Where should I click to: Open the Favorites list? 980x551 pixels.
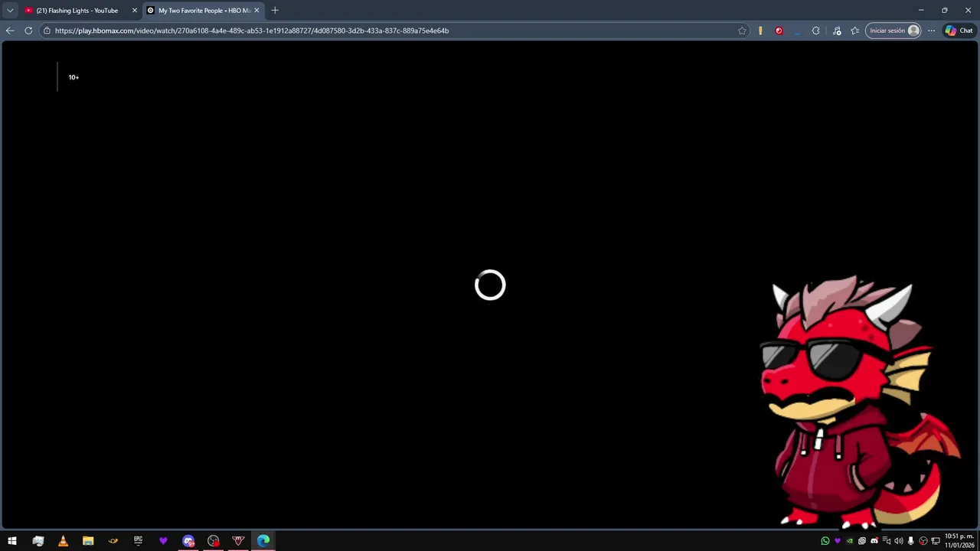pos(855,31)
